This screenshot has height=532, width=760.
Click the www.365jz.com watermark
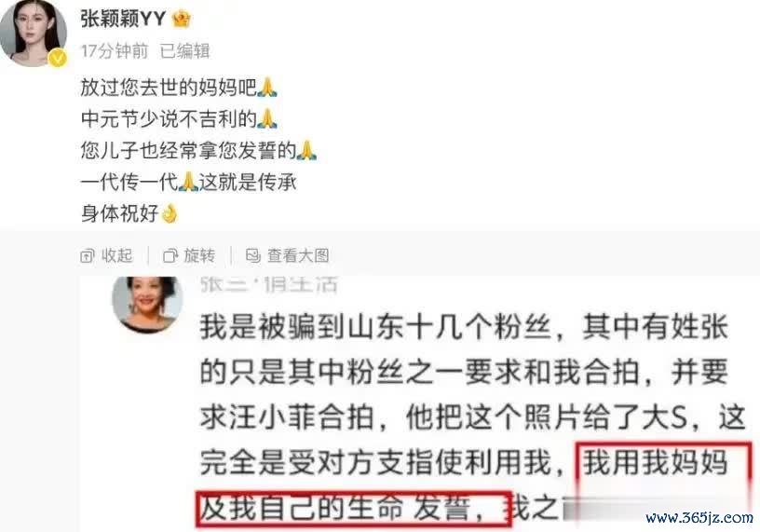[699, 517]
